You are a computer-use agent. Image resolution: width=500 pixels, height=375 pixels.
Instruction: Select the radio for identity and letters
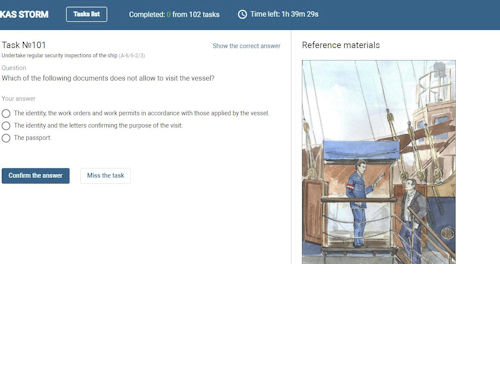pyautogui.click(x=6, y=126)
